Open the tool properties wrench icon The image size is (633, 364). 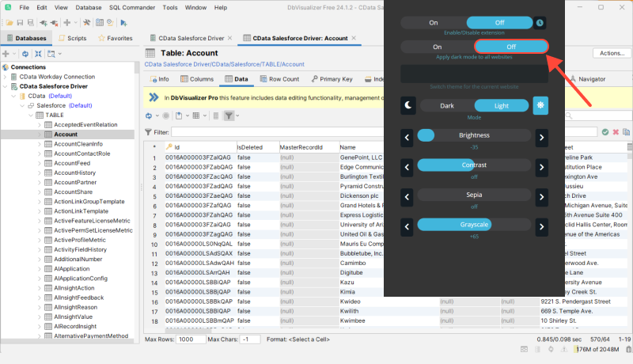tap(86, 23)
